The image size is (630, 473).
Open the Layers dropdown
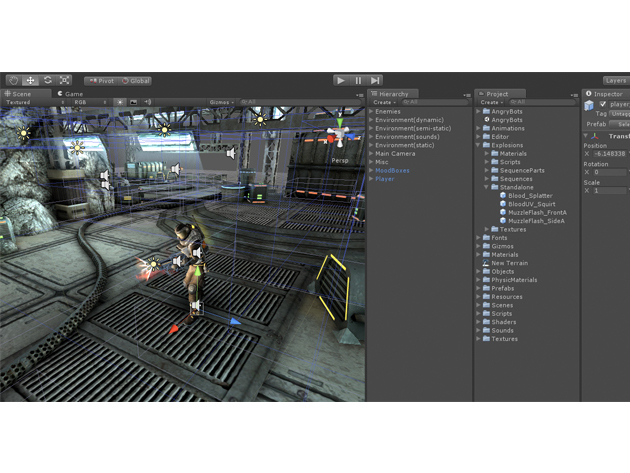click(x=616, y=81)
